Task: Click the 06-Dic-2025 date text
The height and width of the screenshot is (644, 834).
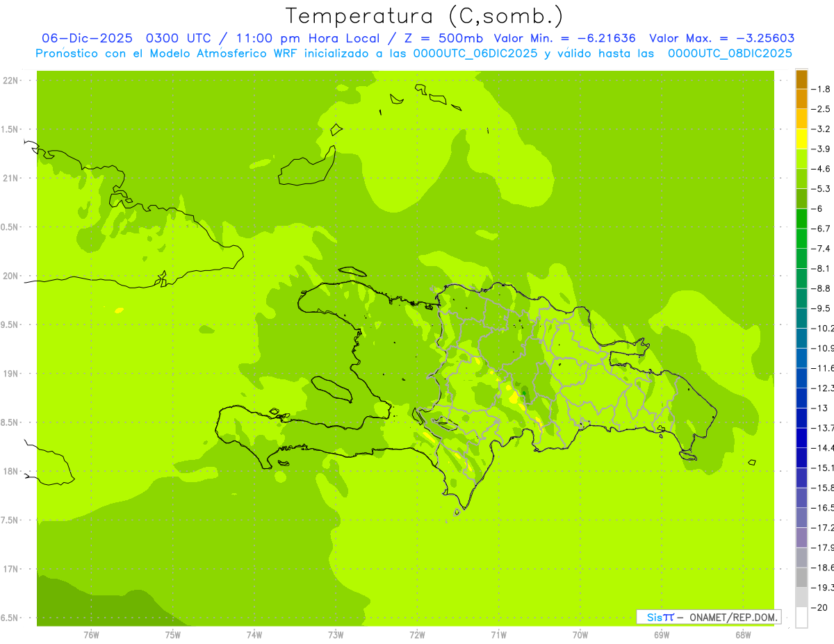Action: click(87, 38)
